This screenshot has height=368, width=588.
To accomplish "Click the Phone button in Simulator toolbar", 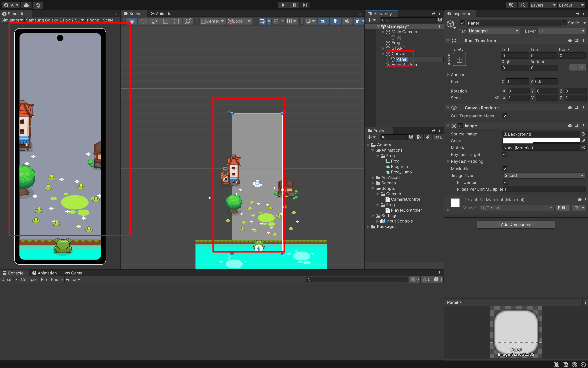I will tap(93, 20).
